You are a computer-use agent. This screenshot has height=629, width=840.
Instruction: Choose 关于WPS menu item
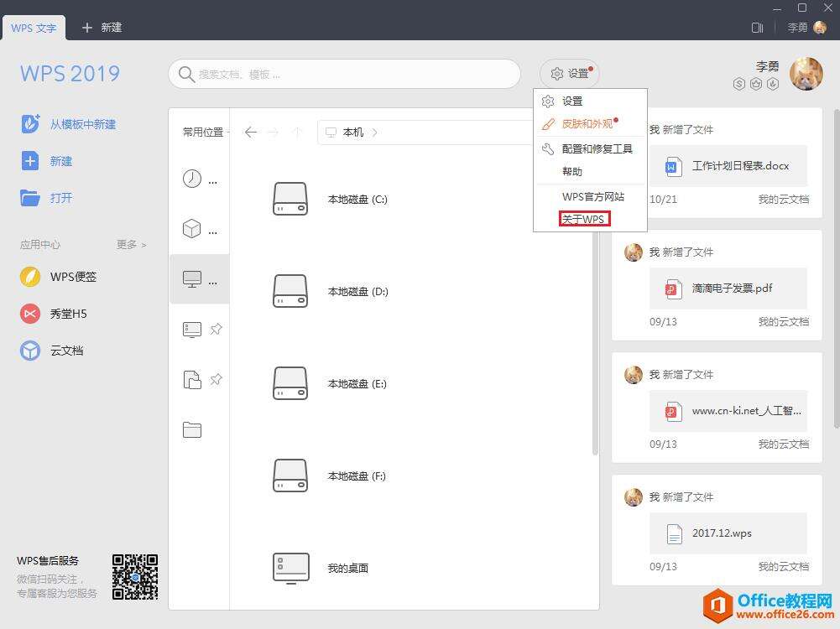tap(584, 219)
